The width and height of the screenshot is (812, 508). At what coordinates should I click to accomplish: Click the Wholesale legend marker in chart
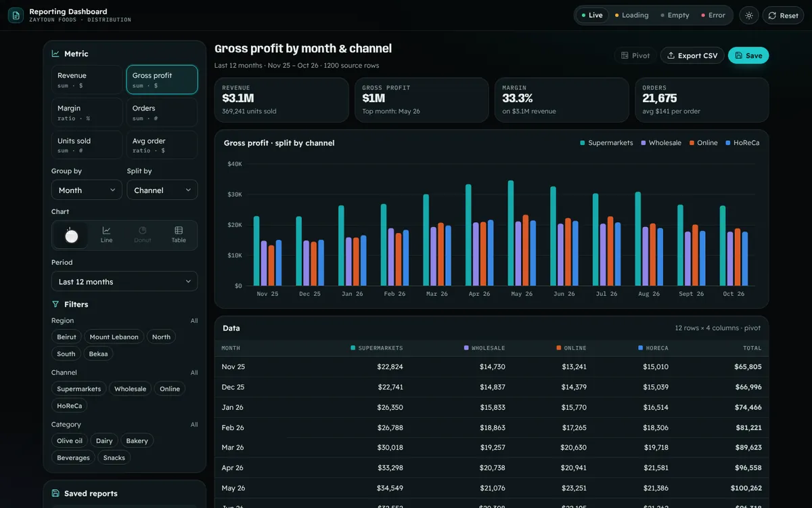(643, 143)
